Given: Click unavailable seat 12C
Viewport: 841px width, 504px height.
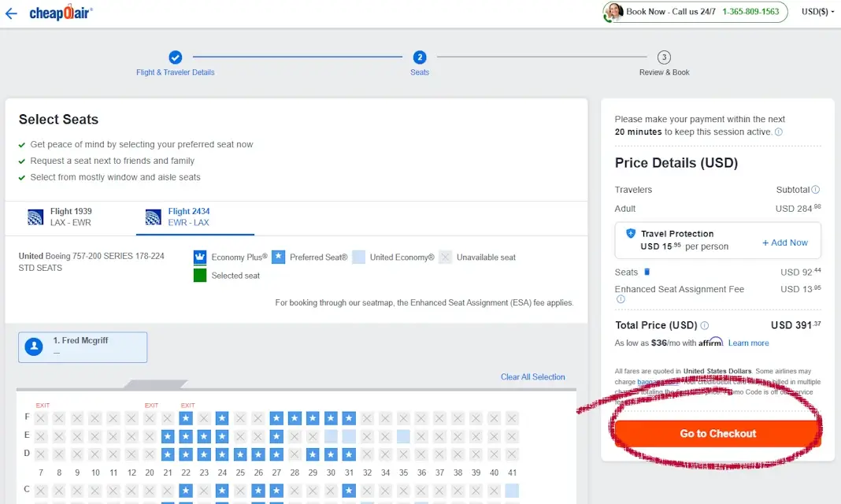Looking at the screenshot, I should point(132,490).
